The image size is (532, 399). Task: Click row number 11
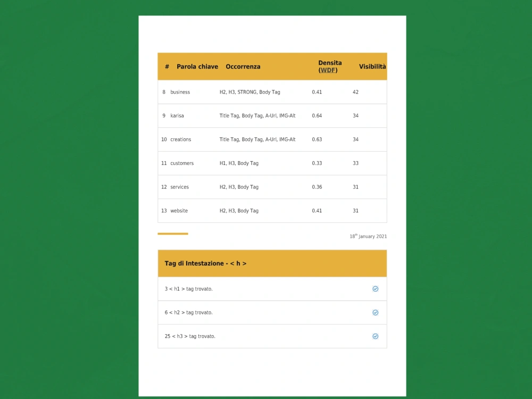click(x=164, y=163)
